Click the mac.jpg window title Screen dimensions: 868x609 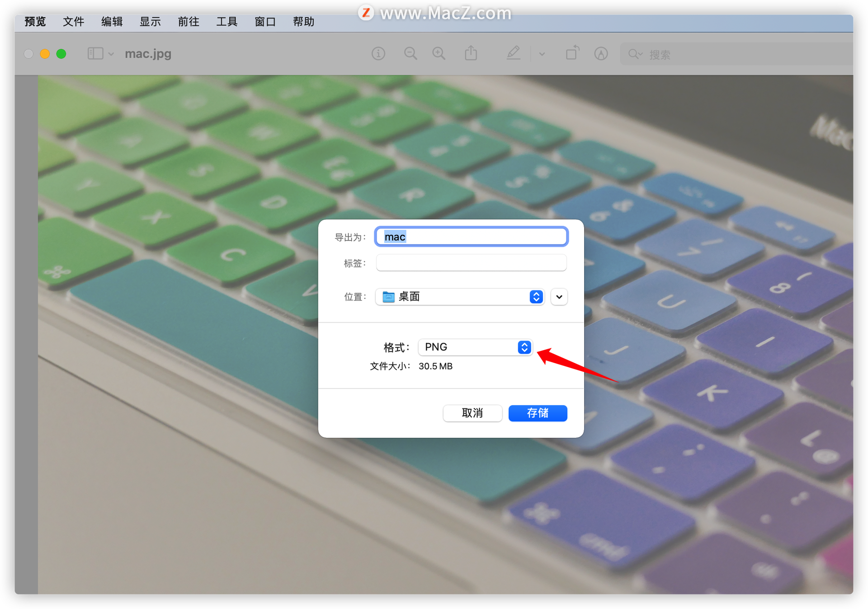pos(148,54)
